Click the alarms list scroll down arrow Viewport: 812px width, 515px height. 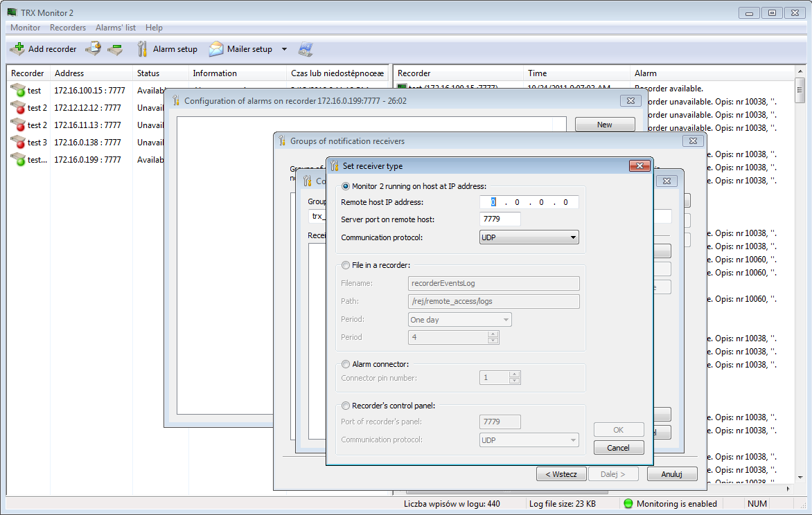point(800,477)
